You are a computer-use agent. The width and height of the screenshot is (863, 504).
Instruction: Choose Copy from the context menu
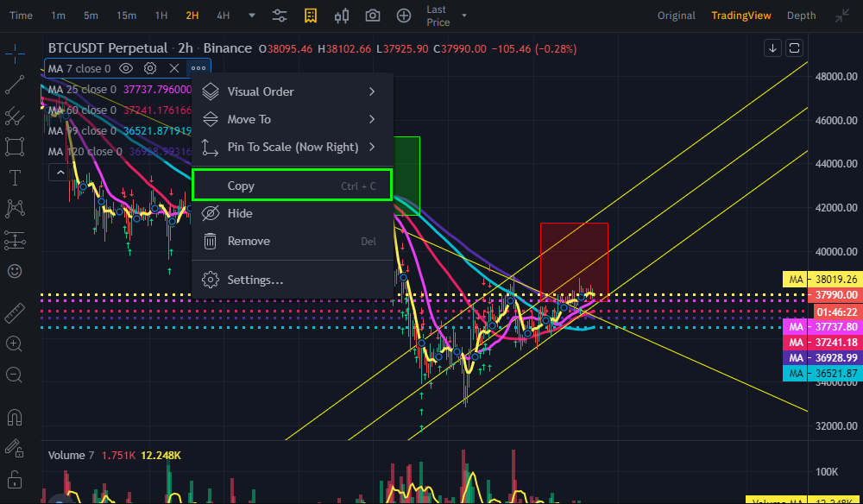(293, 186)
